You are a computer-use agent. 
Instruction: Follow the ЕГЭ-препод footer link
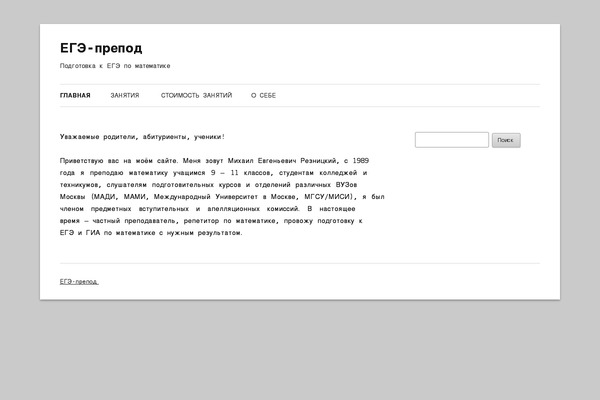pos(79,281)
